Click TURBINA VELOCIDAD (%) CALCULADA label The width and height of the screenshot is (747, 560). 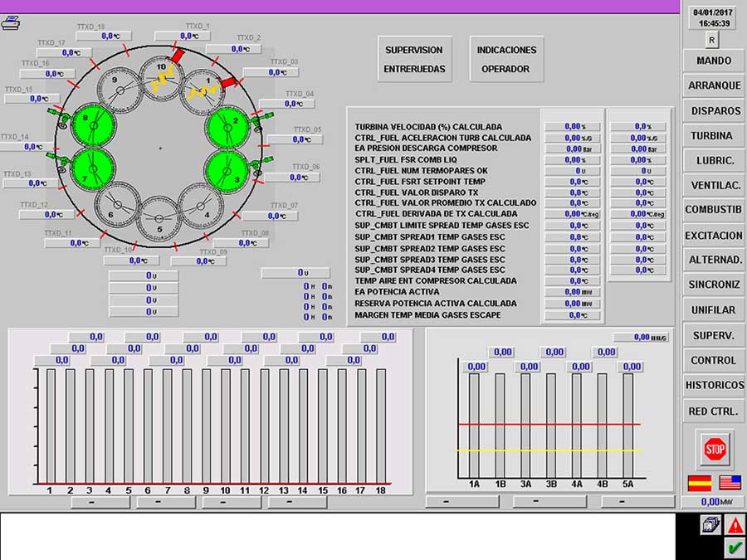pyautogui.click(x=428, y=127)
